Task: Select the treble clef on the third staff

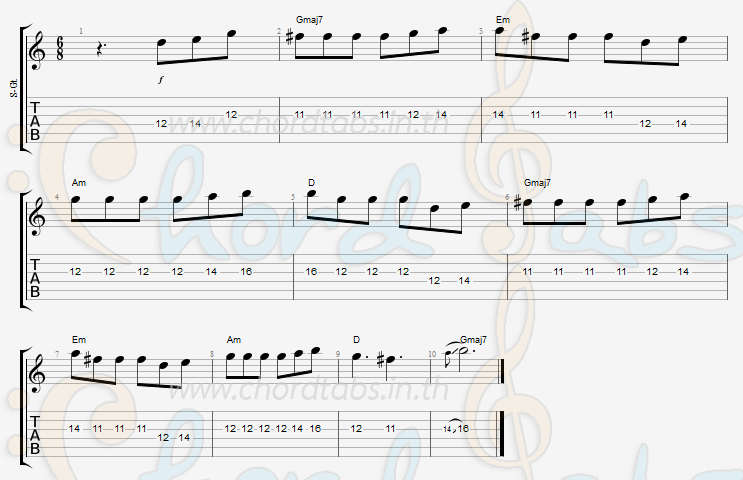Action: click(38, 374)
